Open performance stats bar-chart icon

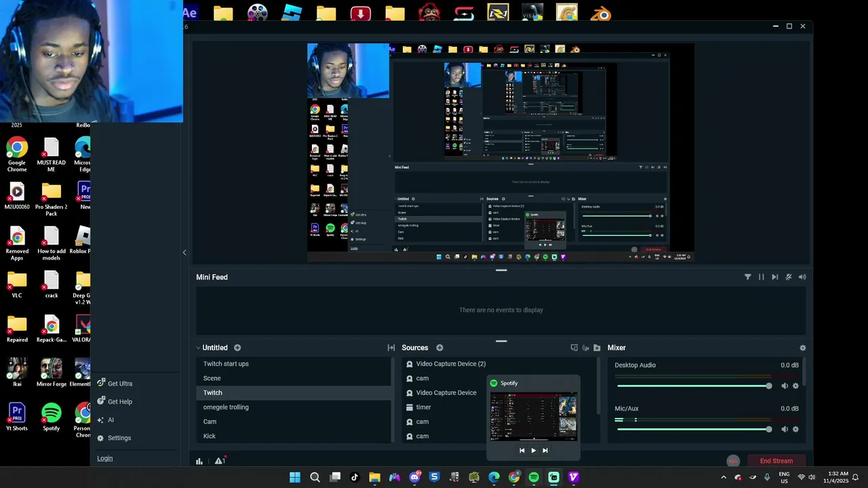point(199,461)
